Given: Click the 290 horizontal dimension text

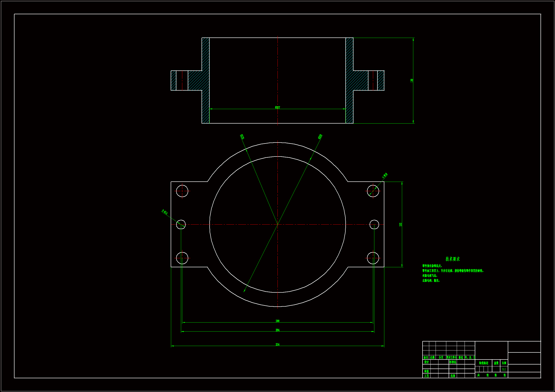Looking at the screenshot, I should coord(277,321).
